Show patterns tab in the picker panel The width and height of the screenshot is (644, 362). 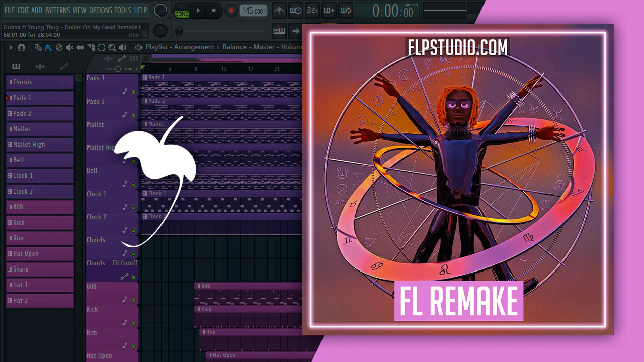[16, 66]
